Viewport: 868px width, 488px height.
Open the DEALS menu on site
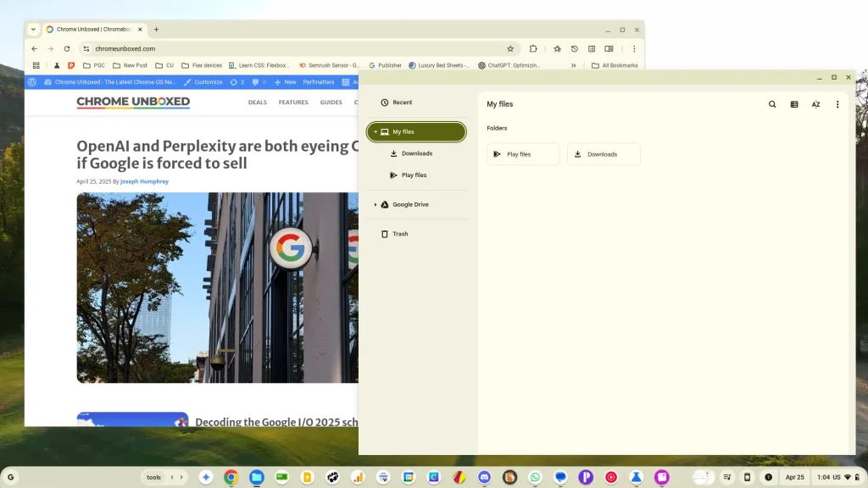(x=257, y=103)
